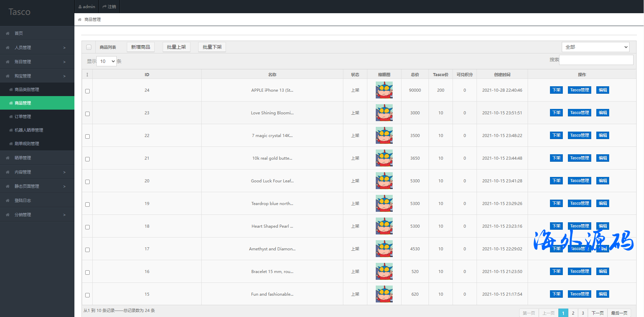Click the 新增商品 button
Screen dimensions: 644x317
tap(140, 47)
